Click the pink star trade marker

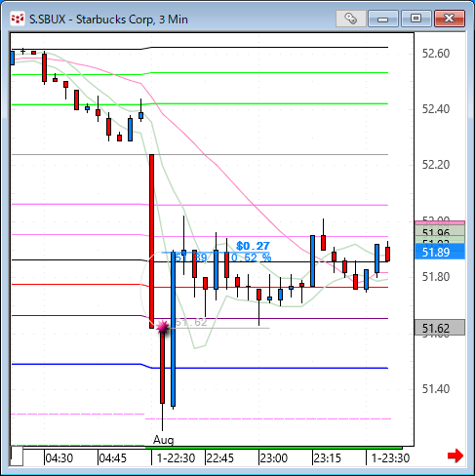163,327
